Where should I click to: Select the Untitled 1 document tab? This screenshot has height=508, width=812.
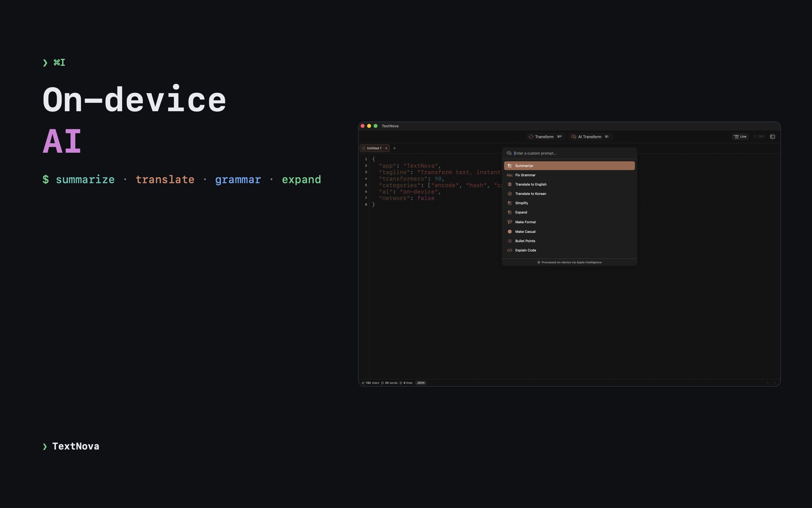[x=374, y=148]
